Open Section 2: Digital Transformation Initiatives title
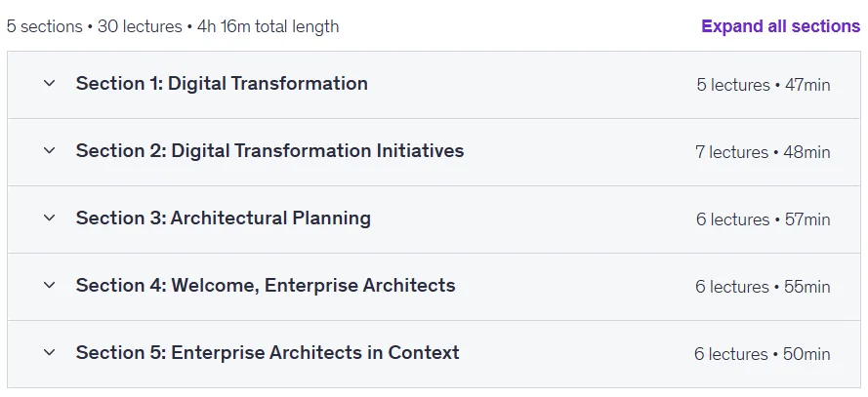 pyautogui.click(x=269, y=150)
